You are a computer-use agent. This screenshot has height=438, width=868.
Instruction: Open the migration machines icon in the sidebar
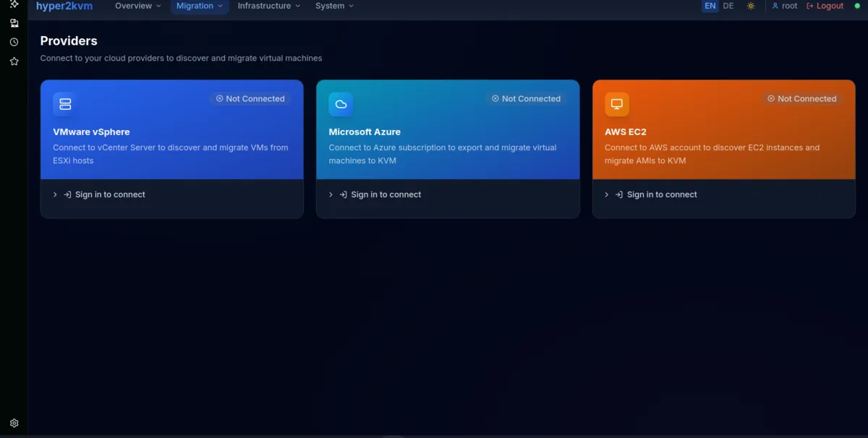13,22
